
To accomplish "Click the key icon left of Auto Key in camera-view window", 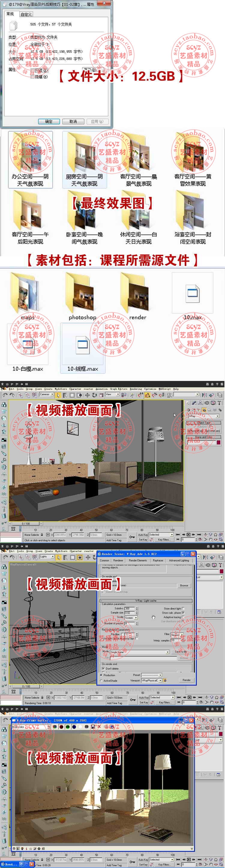I will (132, 537).
